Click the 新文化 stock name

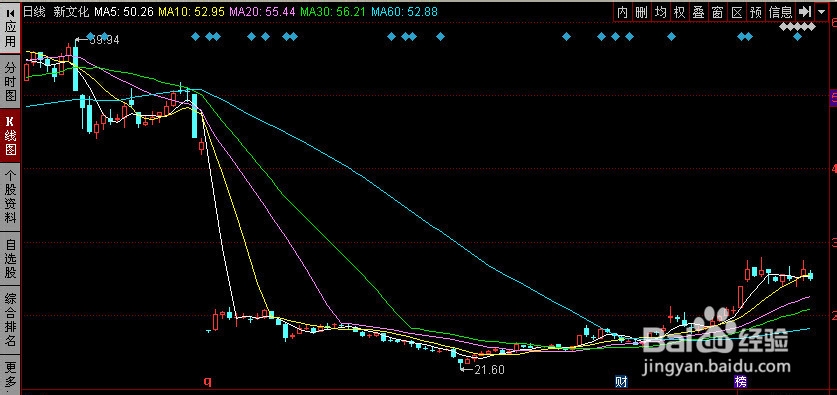coord(72,11)
